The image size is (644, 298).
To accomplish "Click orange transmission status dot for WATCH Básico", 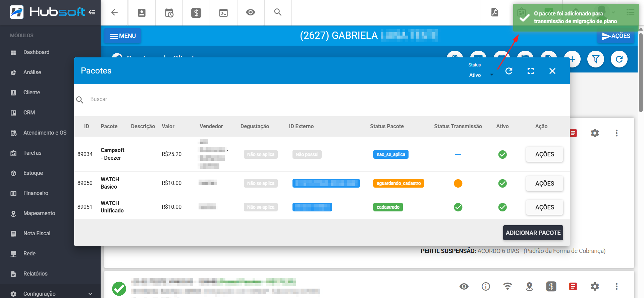I will point(458,183).
